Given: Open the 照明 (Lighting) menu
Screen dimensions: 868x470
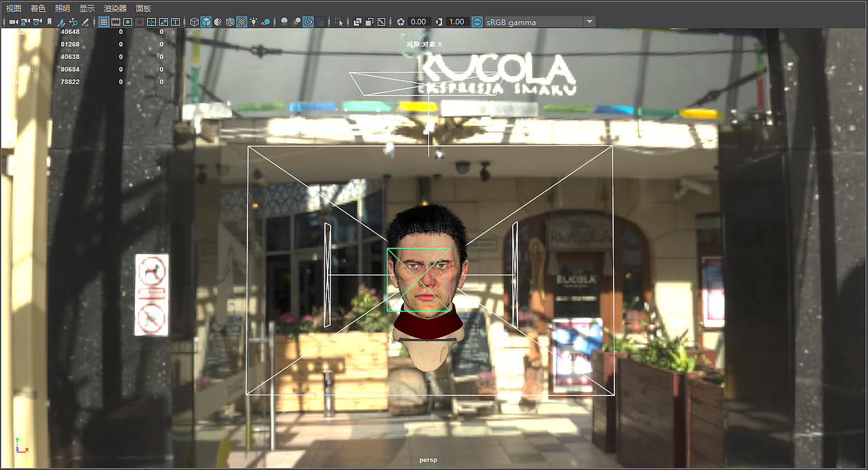Looking at the screenshot, I should pyautogui.click(x=62, y=8).
